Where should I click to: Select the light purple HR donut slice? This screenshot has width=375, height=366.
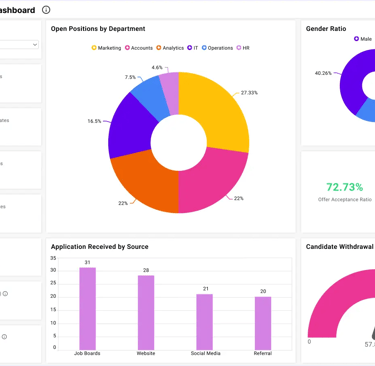pyautogui.click(x=170, y=92)
